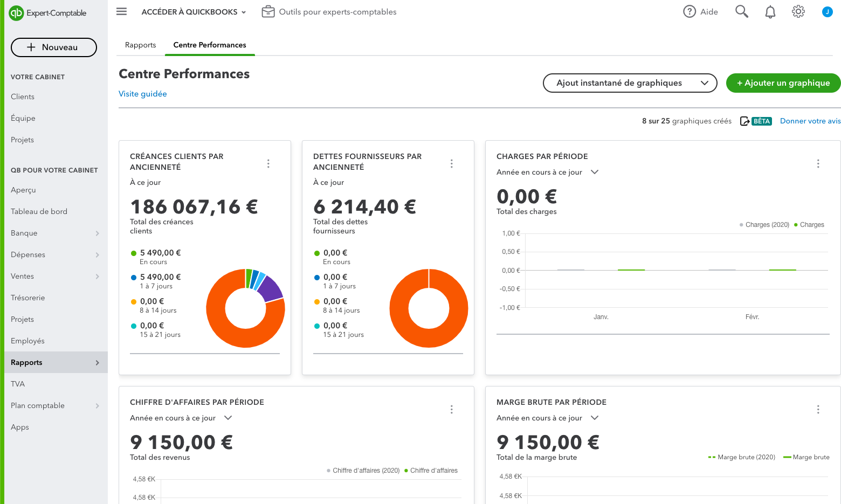
Task: Click 8 sur 25 graphiques créés text
Action: point(687,121)
